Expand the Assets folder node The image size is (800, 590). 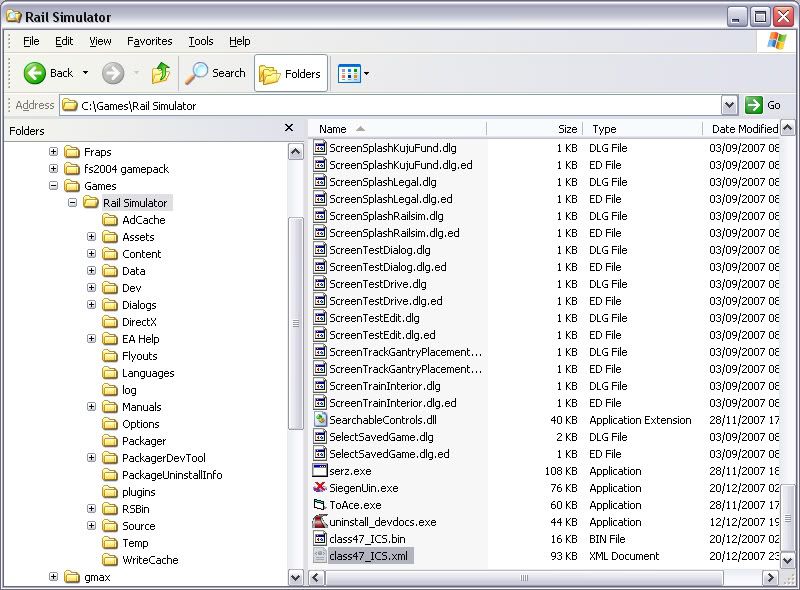(x=91, y=237)
